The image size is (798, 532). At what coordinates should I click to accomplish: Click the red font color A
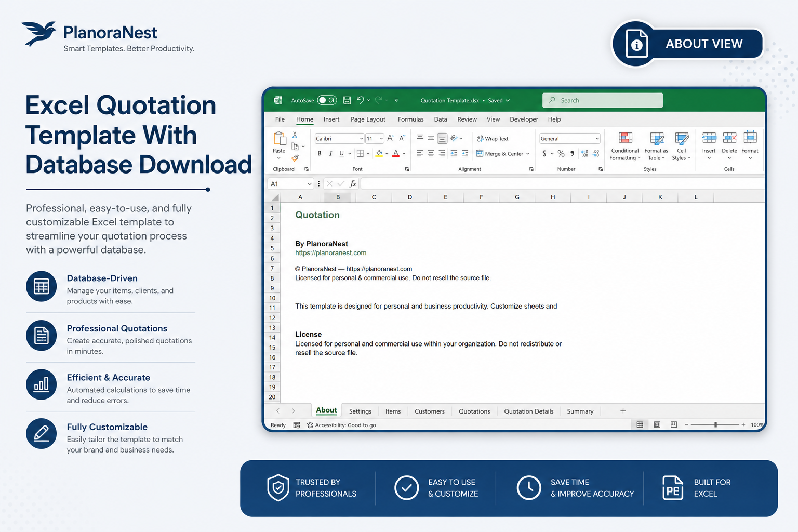click(x=396, y=153)
